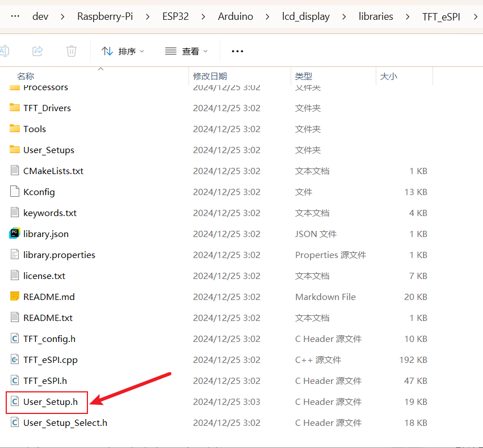The width and height of the screenshot is (483, 448).
Task: Select file name library.json
Action: (46, 234)
